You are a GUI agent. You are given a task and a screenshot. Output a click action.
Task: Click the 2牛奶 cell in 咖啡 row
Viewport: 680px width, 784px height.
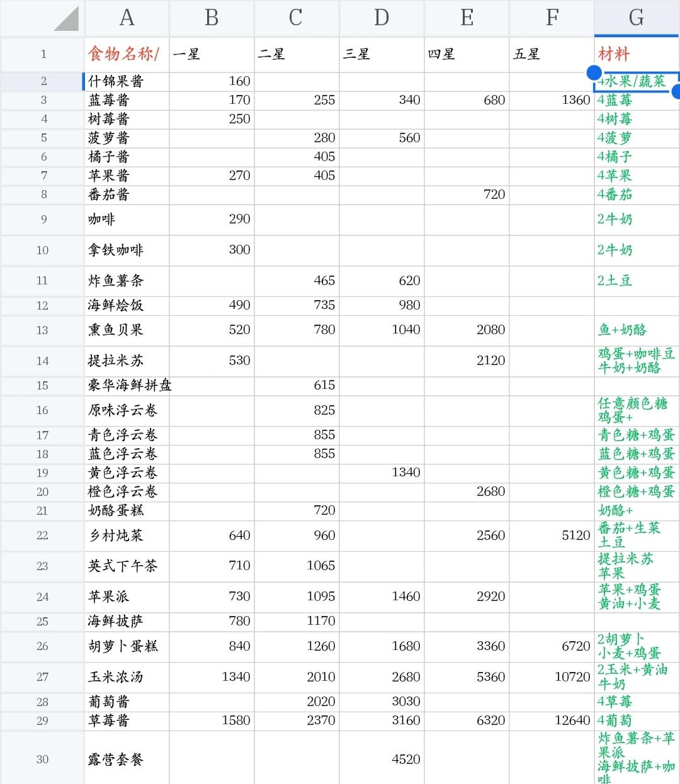637,220
